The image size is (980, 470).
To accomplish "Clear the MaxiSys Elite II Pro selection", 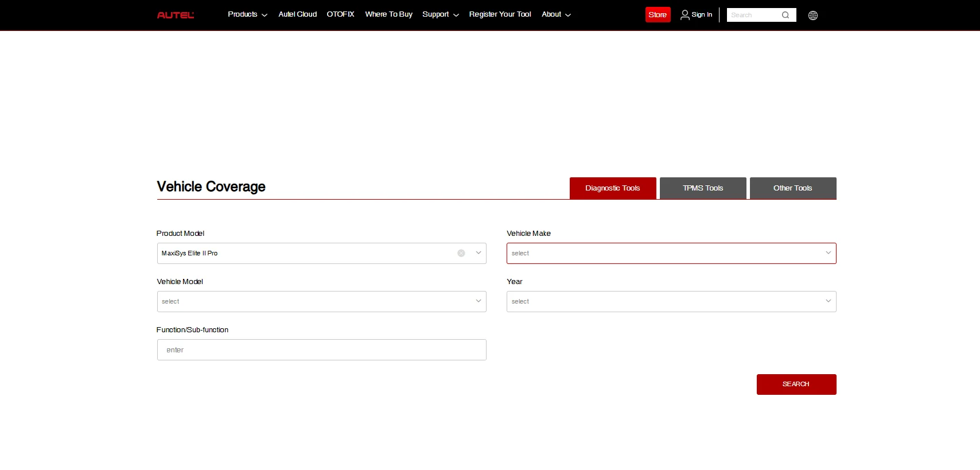I will [x=461, y=253].
